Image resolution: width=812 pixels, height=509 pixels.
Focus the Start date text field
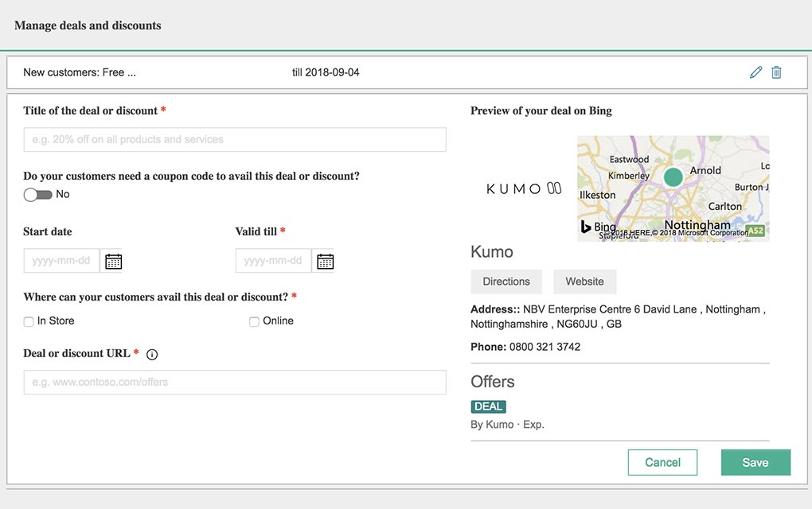coord(61,261)
